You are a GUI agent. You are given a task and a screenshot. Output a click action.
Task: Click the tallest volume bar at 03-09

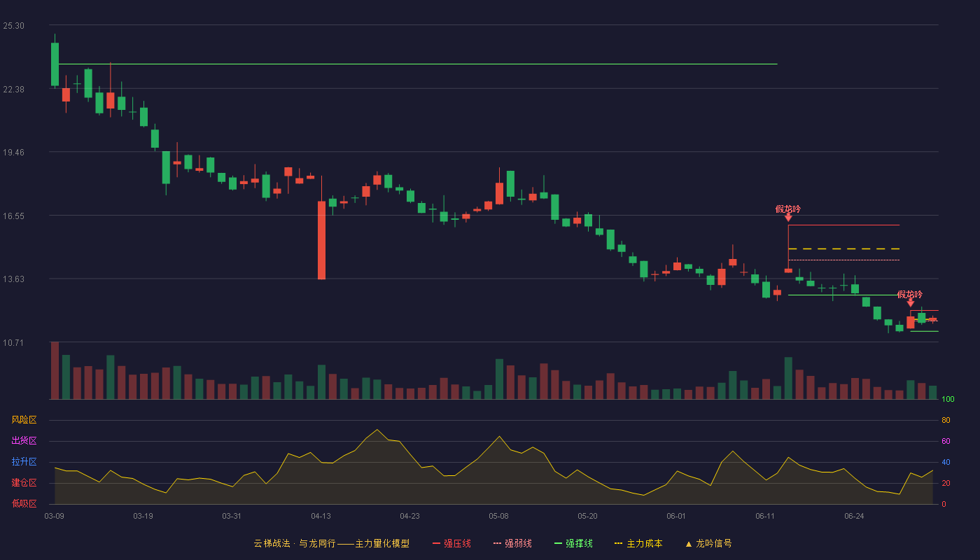click(55, 370)
